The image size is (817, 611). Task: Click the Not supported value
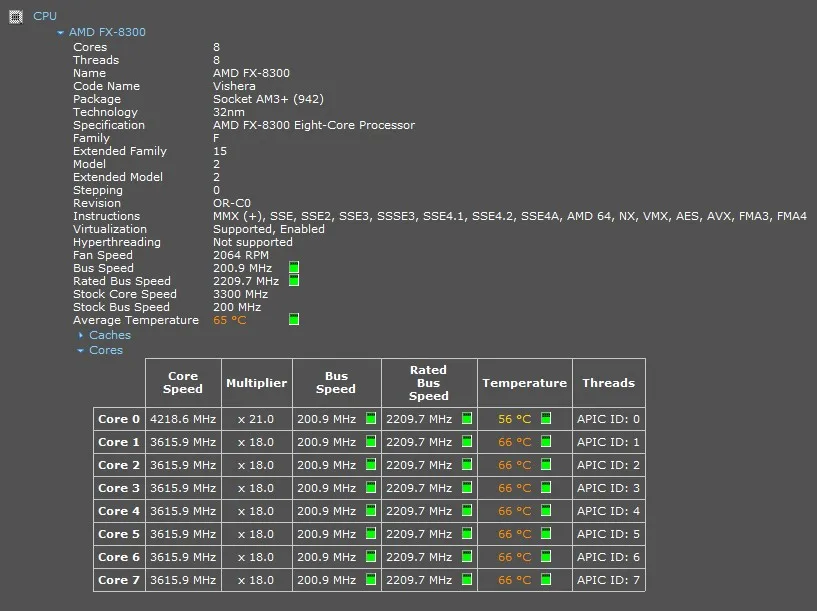pos(253,242)
